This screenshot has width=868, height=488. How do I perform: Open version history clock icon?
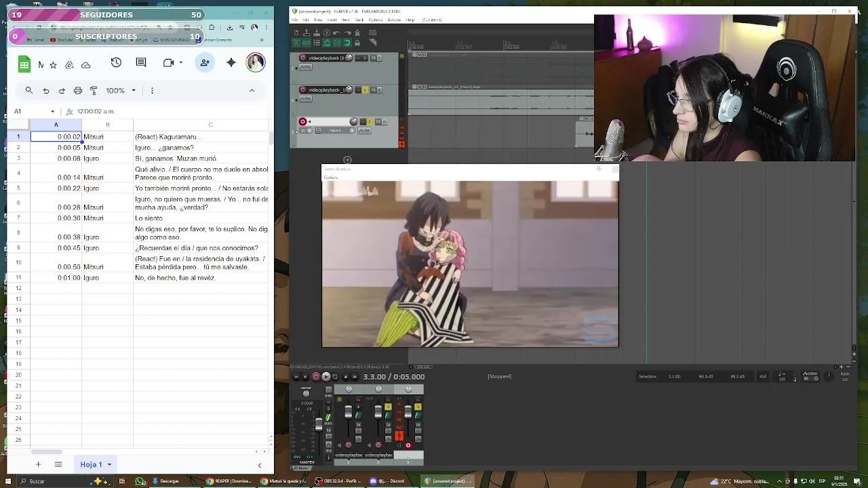click(116, 62)
